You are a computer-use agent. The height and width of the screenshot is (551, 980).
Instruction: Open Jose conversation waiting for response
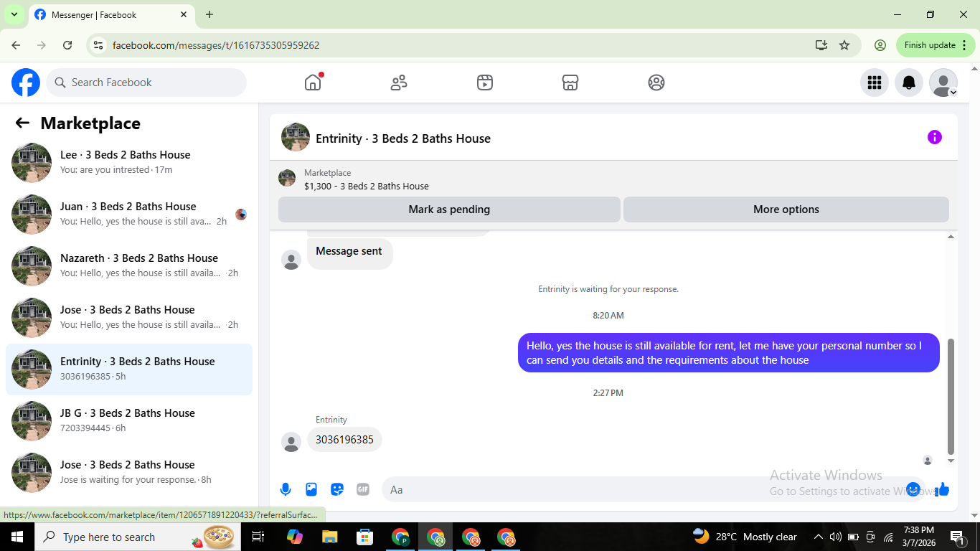click(129, 473)
